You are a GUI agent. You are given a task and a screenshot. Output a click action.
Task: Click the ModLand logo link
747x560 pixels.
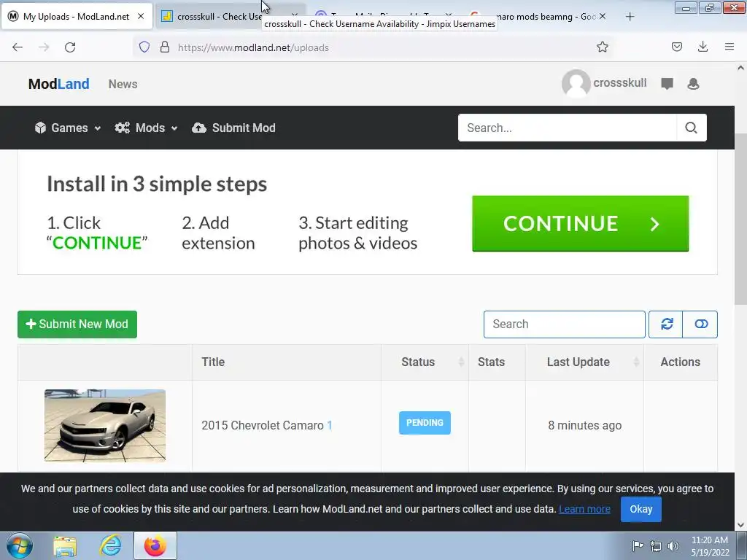coord(58,84)
